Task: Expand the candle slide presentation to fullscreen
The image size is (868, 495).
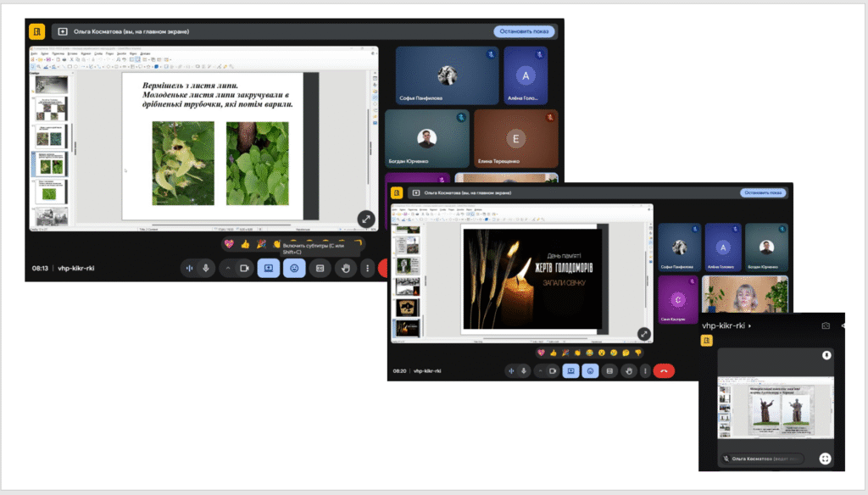Action: point(643,334)
